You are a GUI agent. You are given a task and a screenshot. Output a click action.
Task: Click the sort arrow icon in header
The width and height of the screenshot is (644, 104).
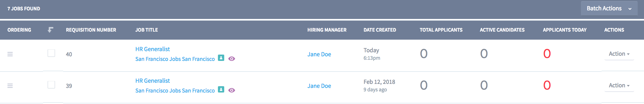pos(50,30)
